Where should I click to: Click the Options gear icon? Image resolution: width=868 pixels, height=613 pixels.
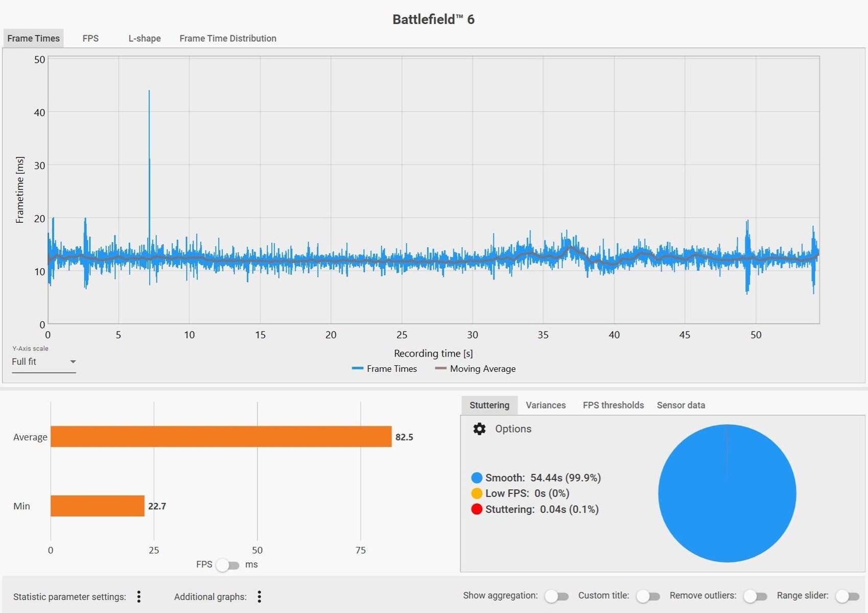click(x=479, y=429)
